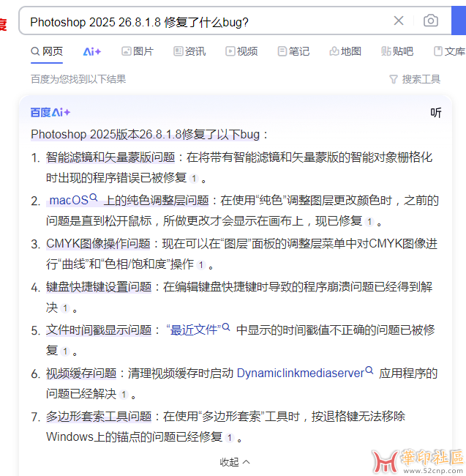The image size is (466, 476).
Task: Open the 图片 tab
Action: click(x=138, y=51)
